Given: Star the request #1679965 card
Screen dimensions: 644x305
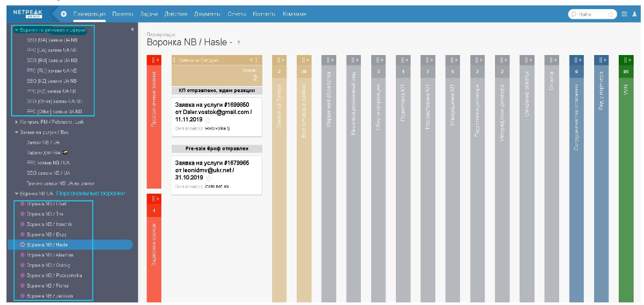Looking at the screenshot, I should coord(208,179).
